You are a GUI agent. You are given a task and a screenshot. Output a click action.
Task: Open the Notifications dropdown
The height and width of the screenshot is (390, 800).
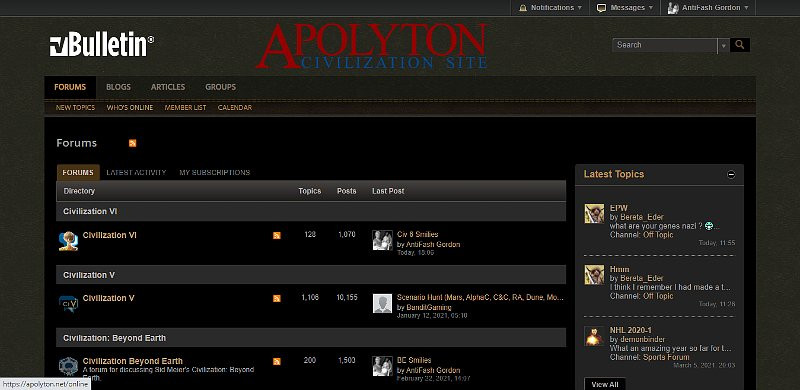(x=550, y=8)
